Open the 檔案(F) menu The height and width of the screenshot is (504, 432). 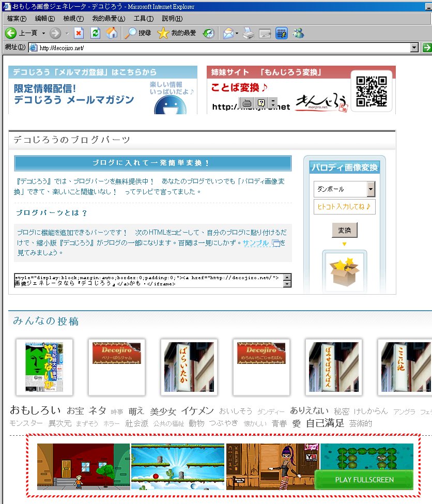coord(17,19)
